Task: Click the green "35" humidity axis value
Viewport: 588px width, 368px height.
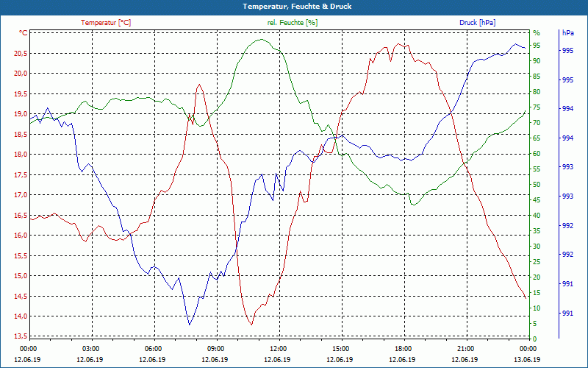Action: (537, 231)
